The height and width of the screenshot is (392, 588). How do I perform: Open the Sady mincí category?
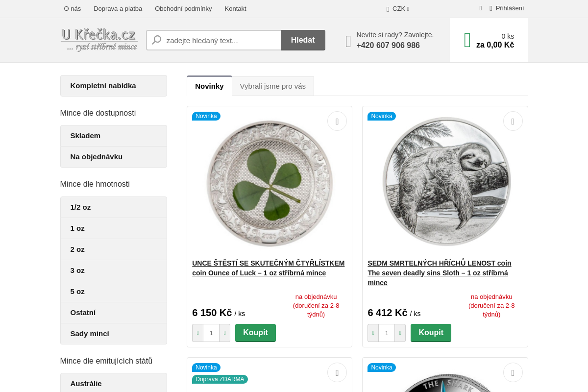(114, 334)
